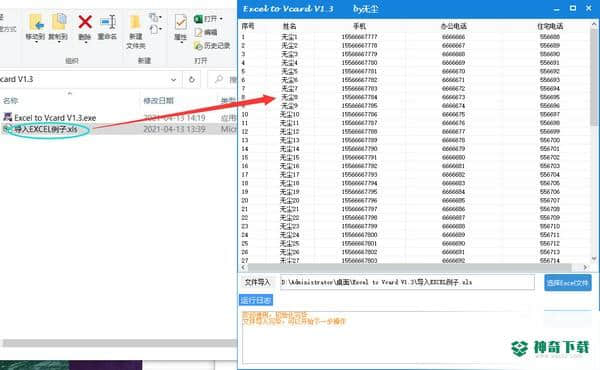Maximize the Excel to Vcard window
The image size is (600, 370).
point(573,8)
